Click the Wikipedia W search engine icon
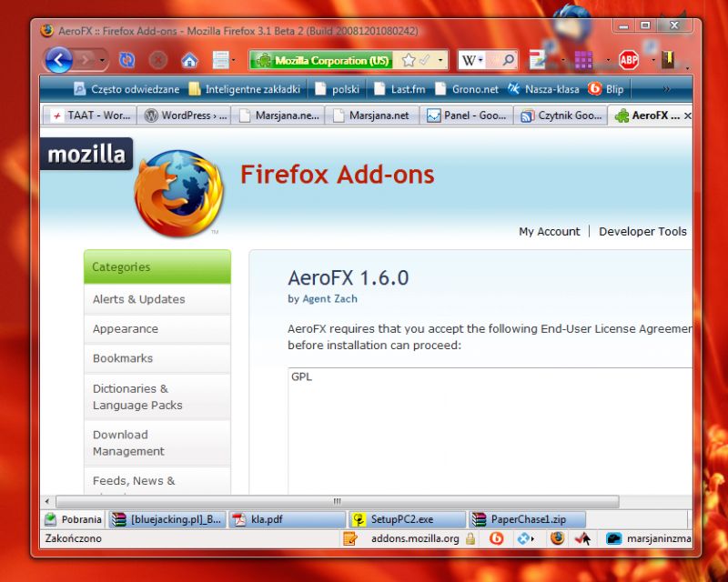This screenshot has width=728, height=582. pyautogui.click(x=469, y=60)
